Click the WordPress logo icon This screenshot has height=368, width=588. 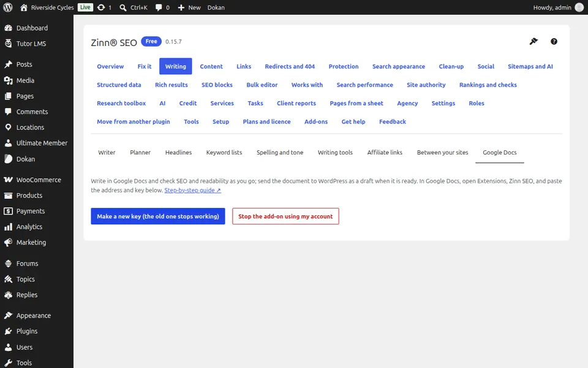coord(7,7)
